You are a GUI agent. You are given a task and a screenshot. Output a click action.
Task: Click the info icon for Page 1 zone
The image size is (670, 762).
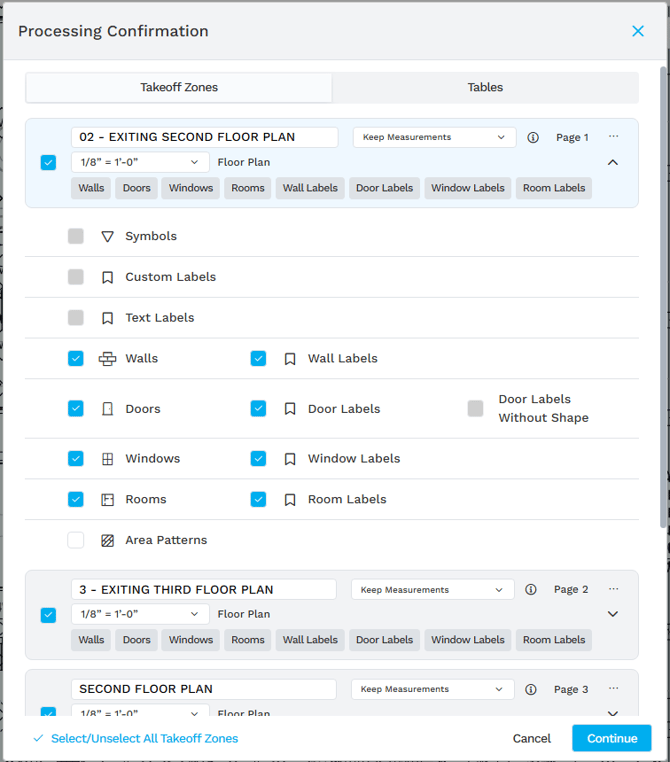pyautogui.click(x=533, y=138)
